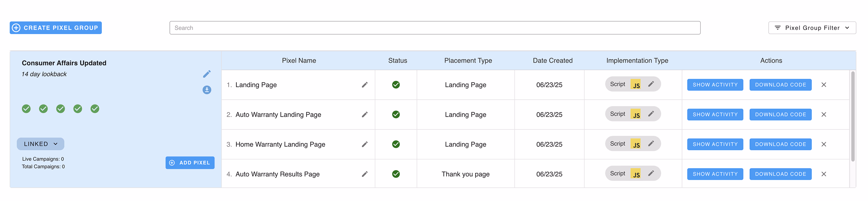Click the JS badge in row 1 Landing Page

click(x=636, y=84)
